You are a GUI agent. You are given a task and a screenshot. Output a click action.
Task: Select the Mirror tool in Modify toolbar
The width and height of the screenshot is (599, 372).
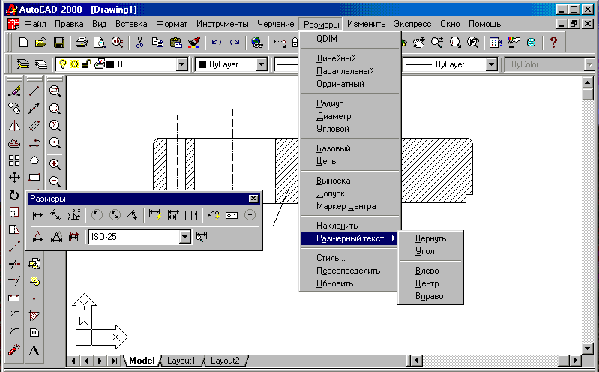pyautogui.click(x=14, y=125)
